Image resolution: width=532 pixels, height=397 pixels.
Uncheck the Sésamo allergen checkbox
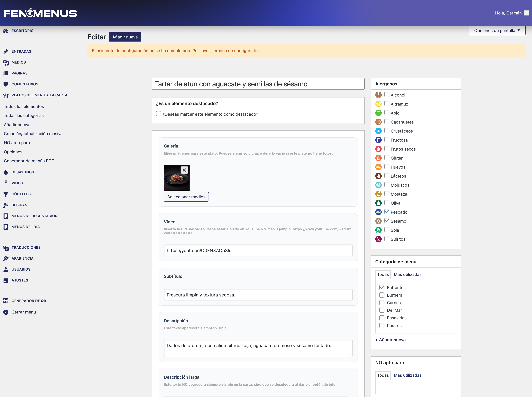pos(387,221)
